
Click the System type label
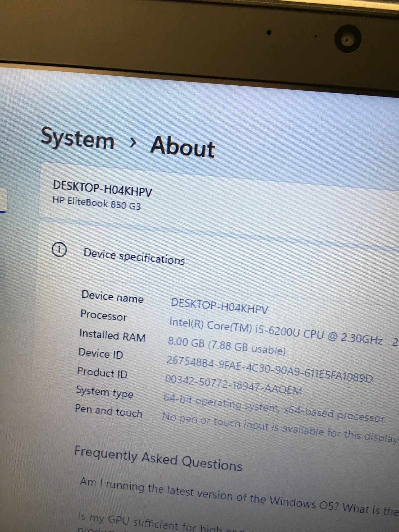[x=104, y=392]
